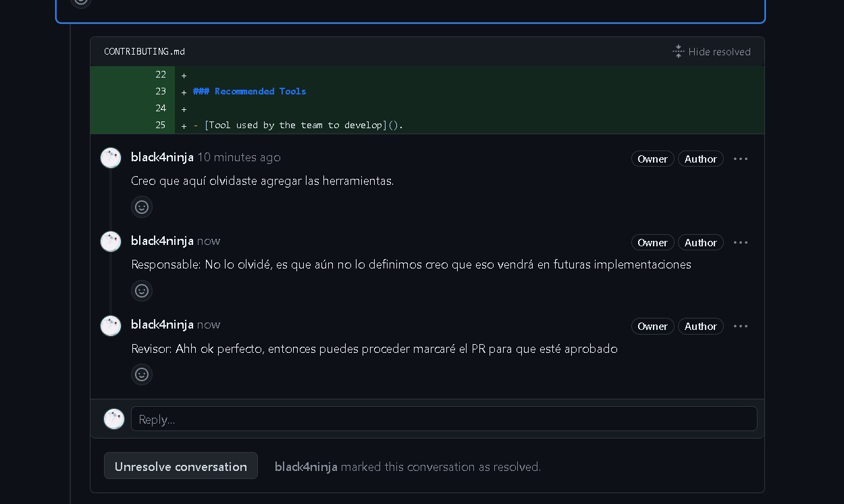Click black4ninja username on "Creo que aquí" comment
Viewport: 844px width, 504px height.
click(x=162, y=157)
